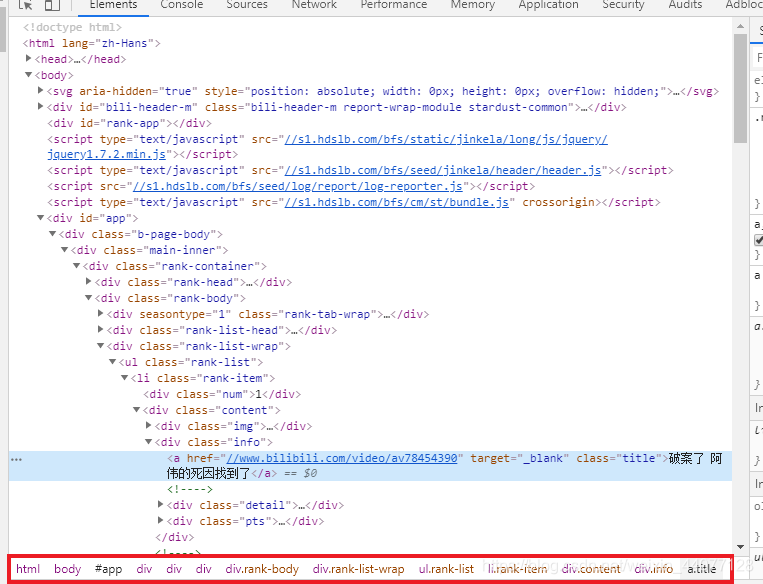
Task: Open the Performance tab
Action: click(394, 5)
